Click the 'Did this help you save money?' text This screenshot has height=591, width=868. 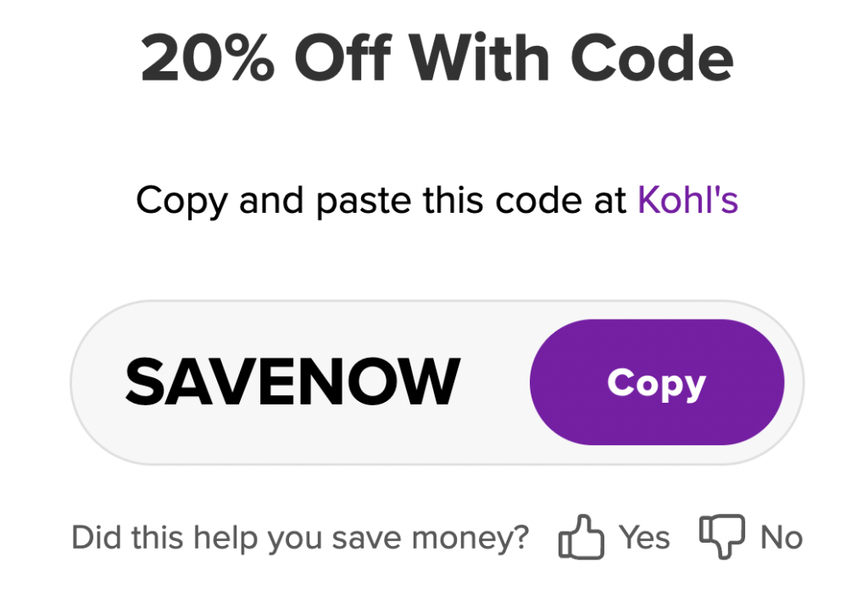(x=301, y=538)
